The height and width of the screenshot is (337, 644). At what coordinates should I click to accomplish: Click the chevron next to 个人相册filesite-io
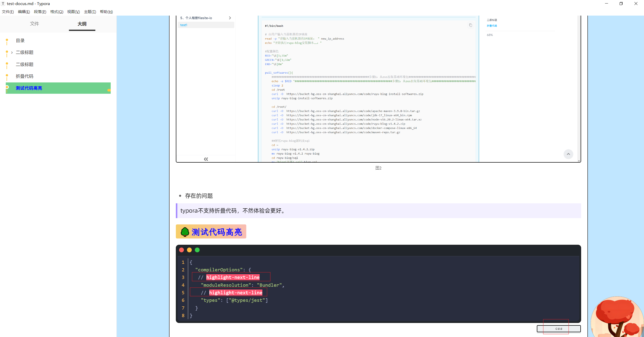(x=230, y=18)
